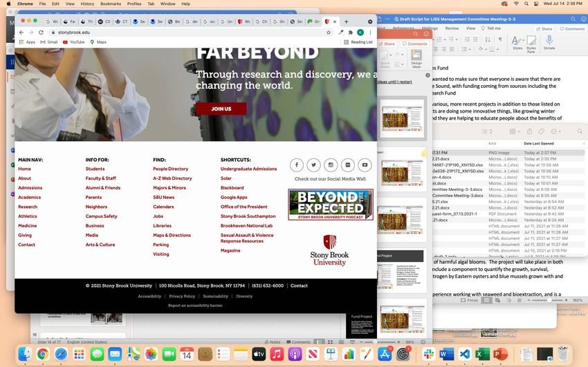This screenshot has height=367, width=588.
Task: Open the Instagram social icon
Action: (x=331, y=164)
